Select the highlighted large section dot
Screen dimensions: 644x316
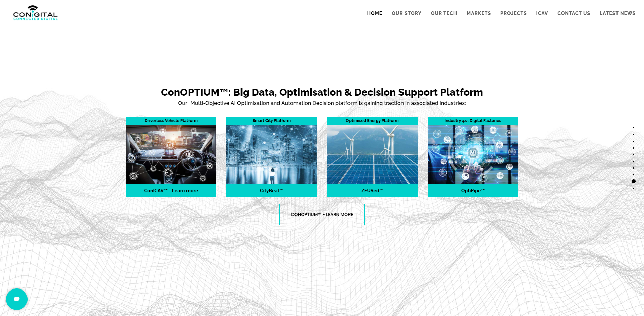pos(633,181)
